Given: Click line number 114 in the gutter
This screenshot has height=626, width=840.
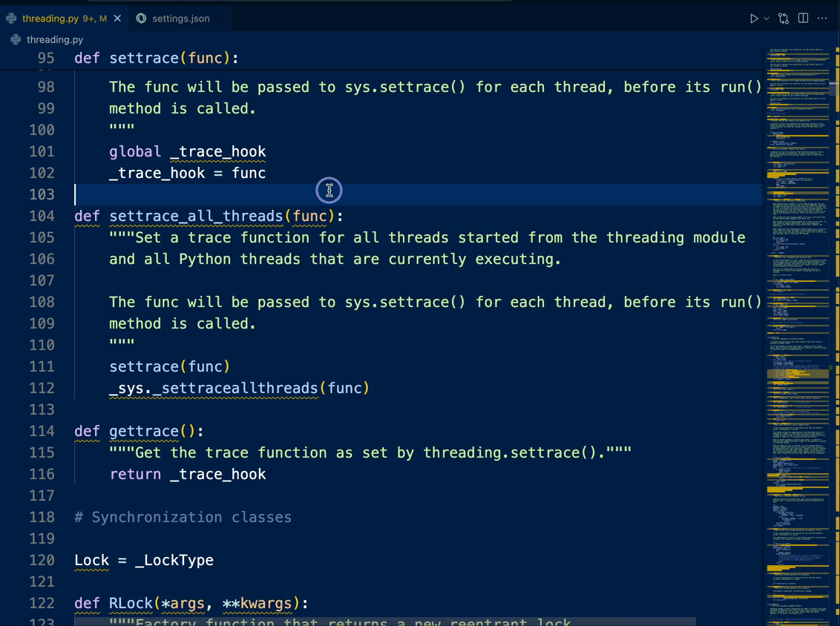Looking at the screenshot, I should pos(46,431).
